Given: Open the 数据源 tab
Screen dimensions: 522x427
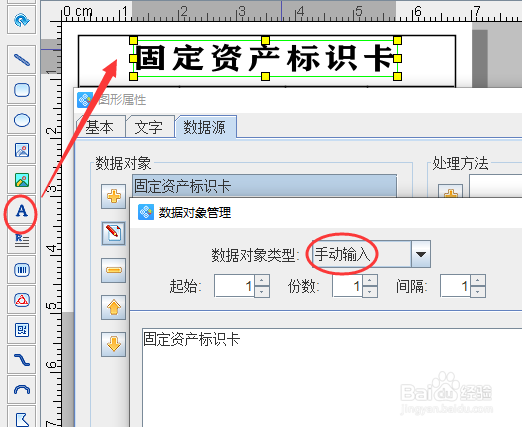Looking at the screenshot, I should pyautogui.click(x=205, y=127).
